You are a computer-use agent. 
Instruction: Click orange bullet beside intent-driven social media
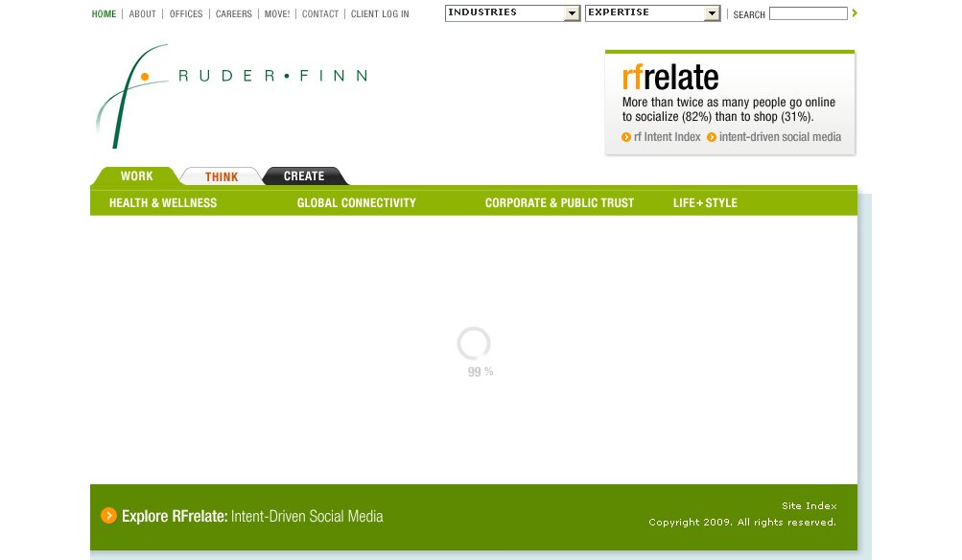pos(711,137)
